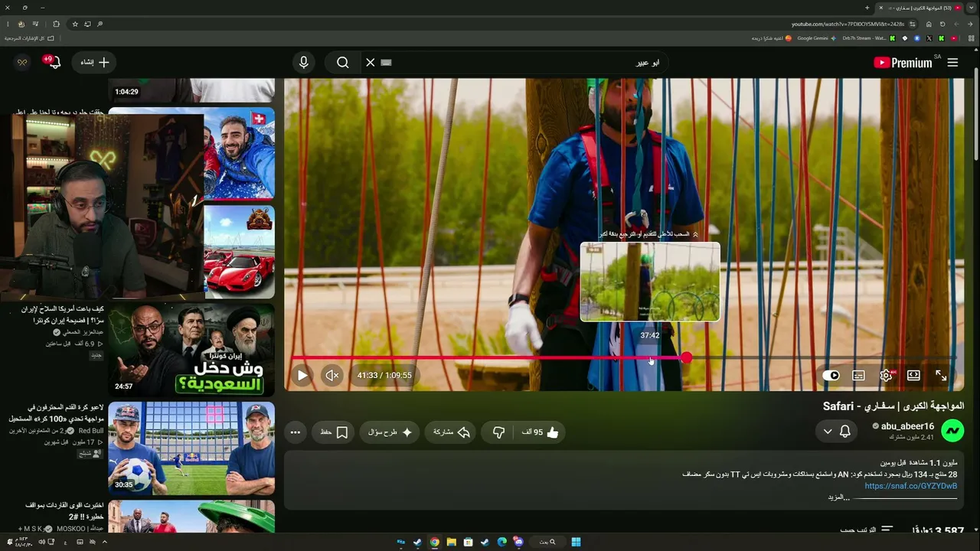Open the comments sort-by dropdown

pyautogui.click(x=867, y=530)
